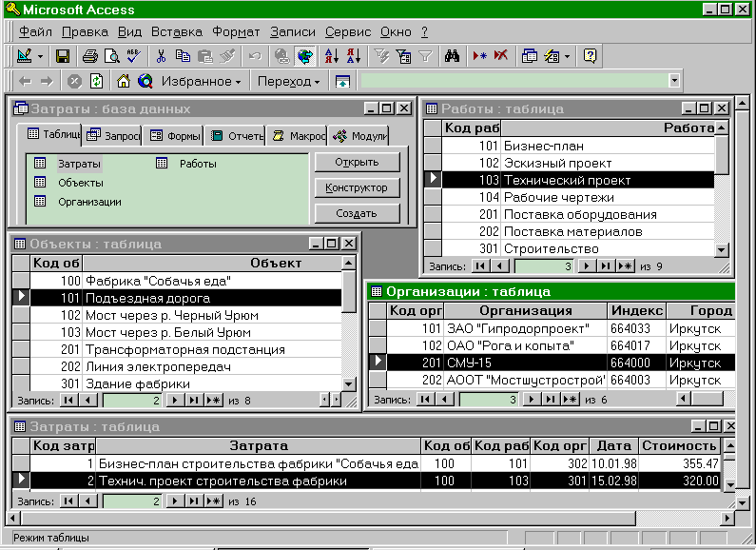This screenshot has width=756, height=550.
Task: Click the New Object icon
Action: point(552,56)
